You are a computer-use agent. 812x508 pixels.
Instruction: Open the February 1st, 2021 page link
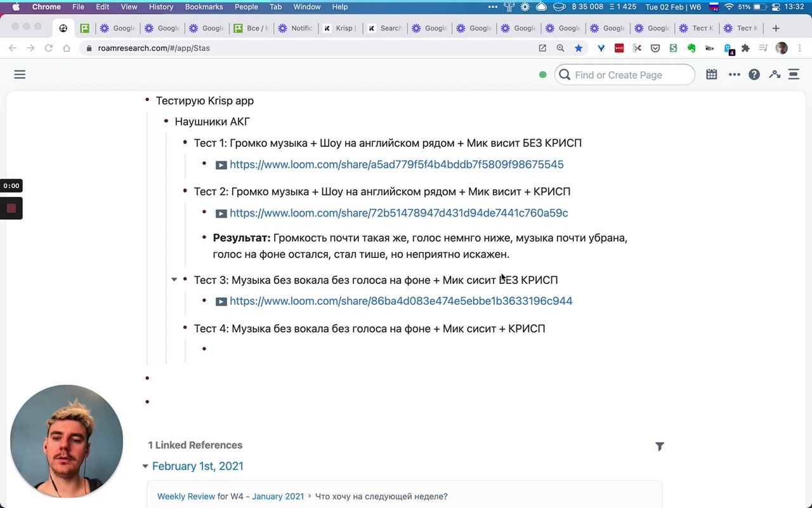198,466
